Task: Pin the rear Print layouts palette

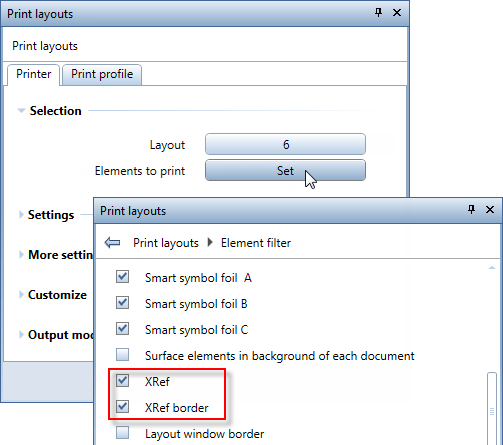Action: click(x=378, y=13)
